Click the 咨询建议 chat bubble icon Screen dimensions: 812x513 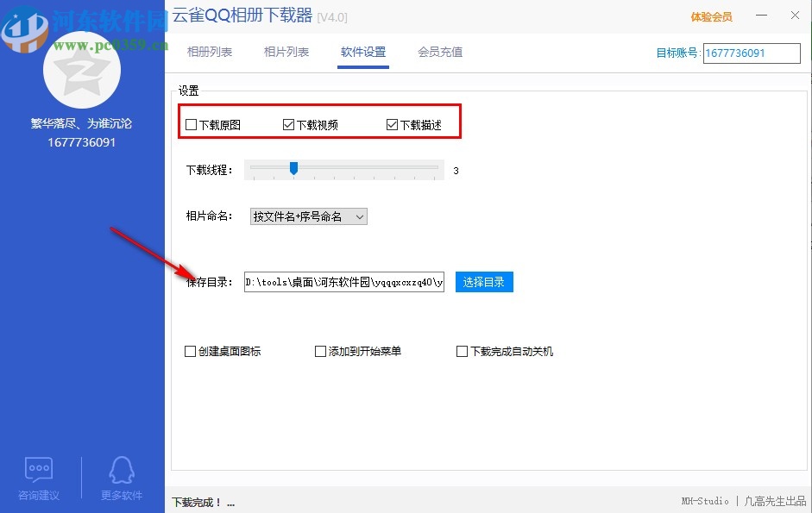click(40, 470)
